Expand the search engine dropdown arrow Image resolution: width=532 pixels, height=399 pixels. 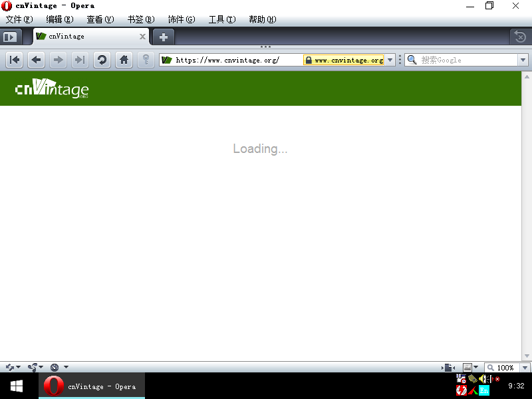pyautogui.click(x=523, y=60)
